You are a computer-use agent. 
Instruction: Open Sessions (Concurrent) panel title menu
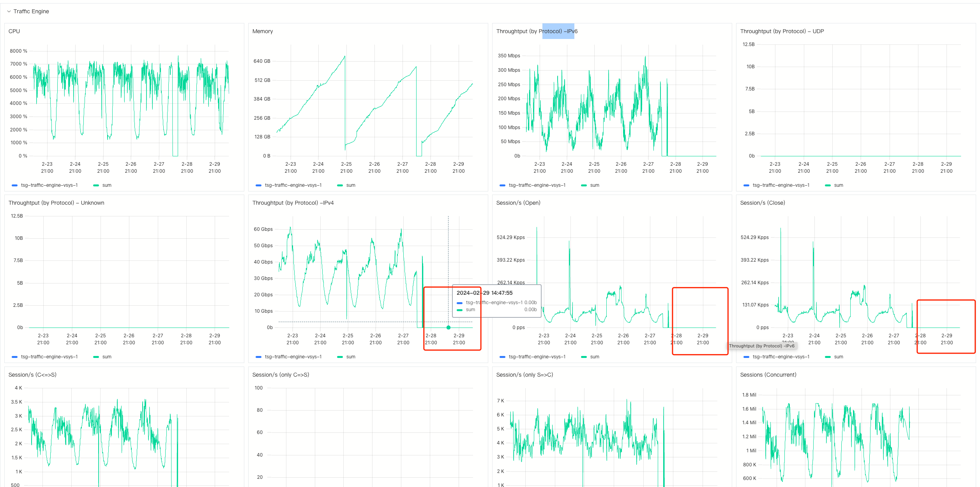[768, 375]
